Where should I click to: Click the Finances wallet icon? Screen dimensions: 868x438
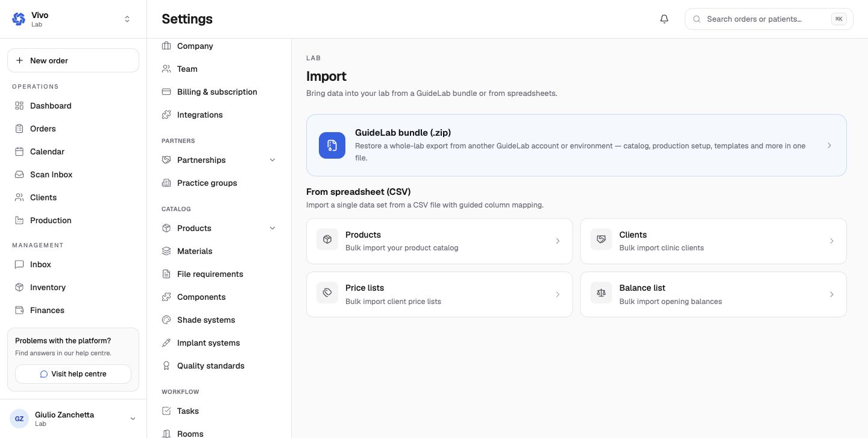[19, 310]
